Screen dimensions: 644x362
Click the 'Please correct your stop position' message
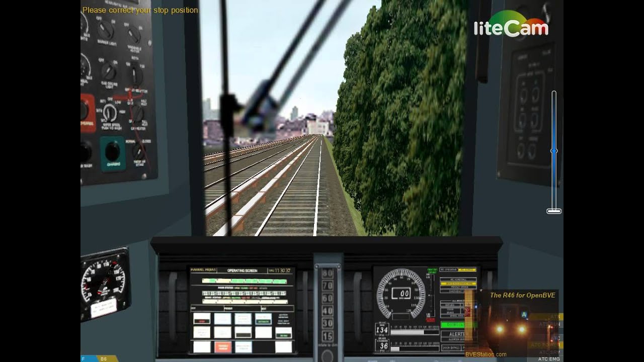[140, 10]
